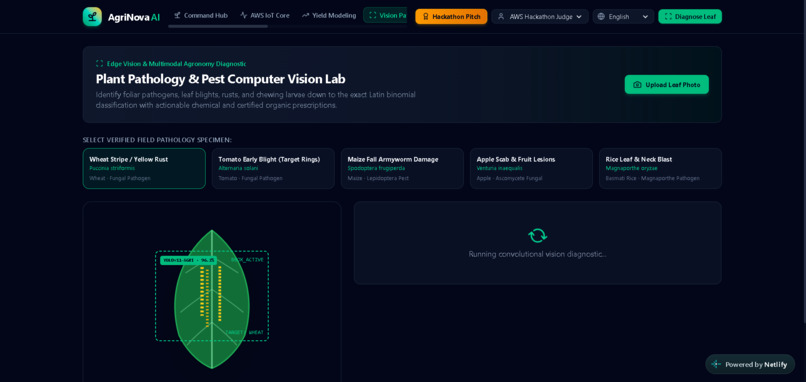Click the TARGET: WHEAT label on leaf

[245, 332]
